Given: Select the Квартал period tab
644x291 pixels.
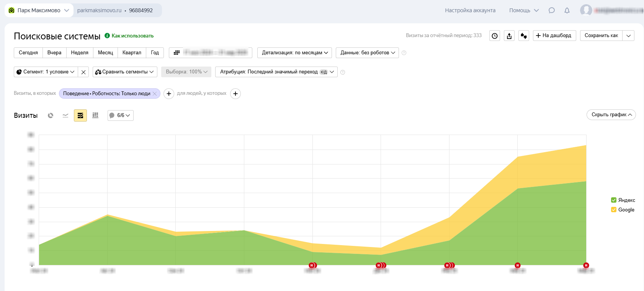Looking at the screenshot, I should coord(132,53).
